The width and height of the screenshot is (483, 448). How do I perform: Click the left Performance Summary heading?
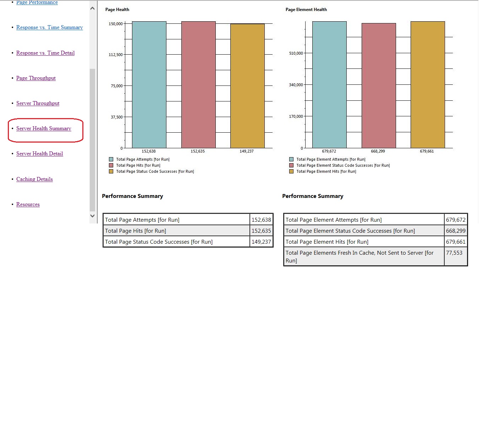(132, 196)
